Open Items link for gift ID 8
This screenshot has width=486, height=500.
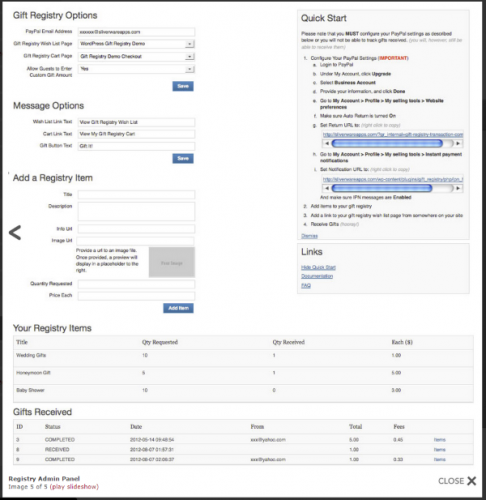coord(440,450)
